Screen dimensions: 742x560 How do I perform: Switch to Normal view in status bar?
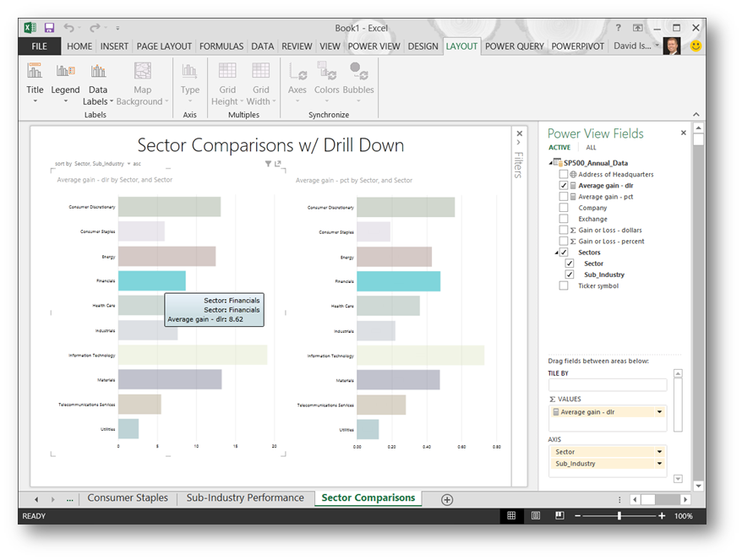(511, 516)
